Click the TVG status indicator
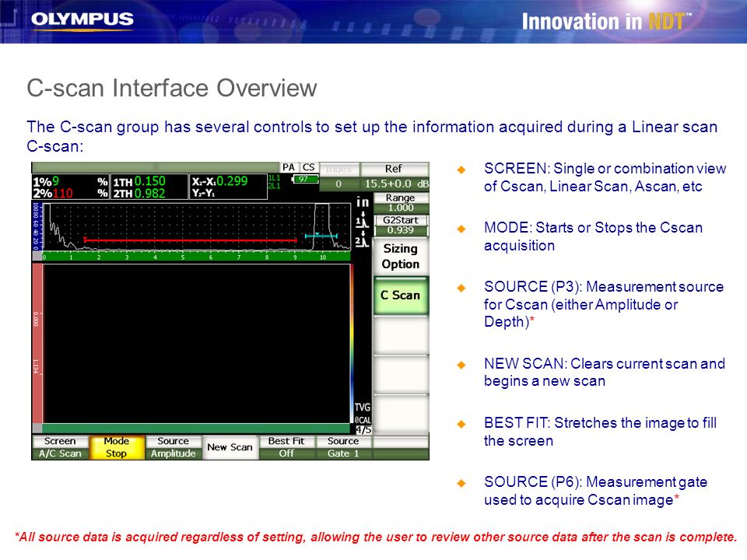 pos(362,407)
